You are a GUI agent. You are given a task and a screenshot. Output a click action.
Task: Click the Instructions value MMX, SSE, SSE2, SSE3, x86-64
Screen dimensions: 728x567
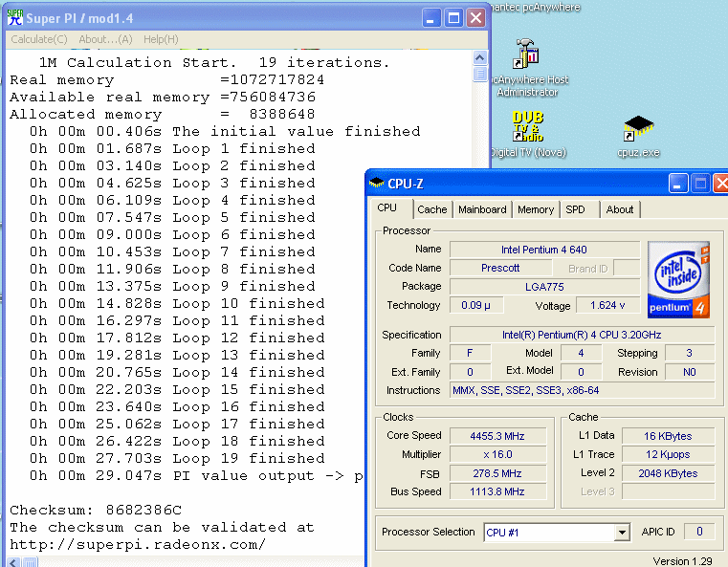pyautogui.click(x=582, y=391)
